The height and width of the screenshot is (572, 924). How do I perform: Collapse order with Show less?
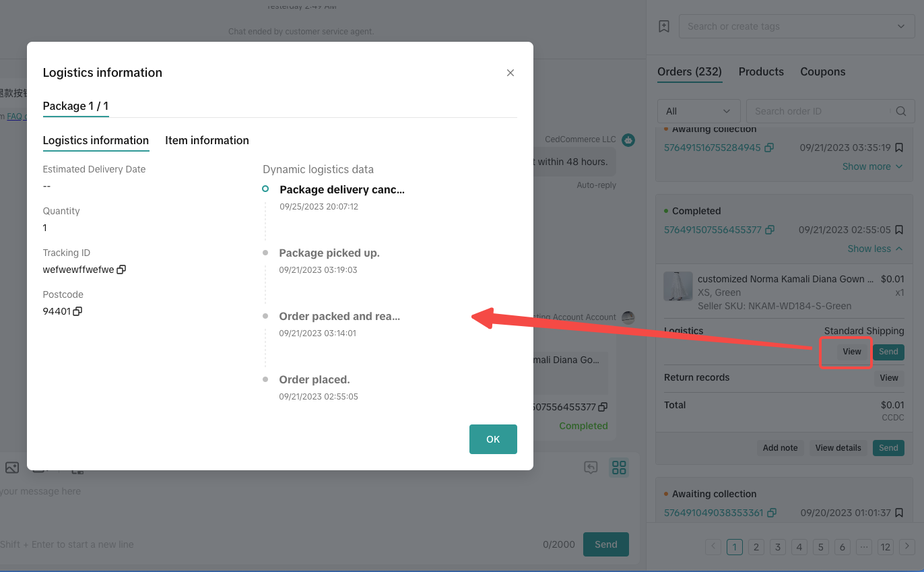[874, 249]
